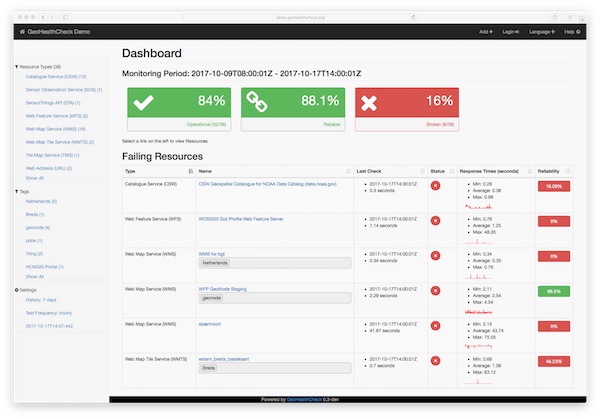Open the Login menu item
Screen dimensions: 600x419
(x=510, y=32)
